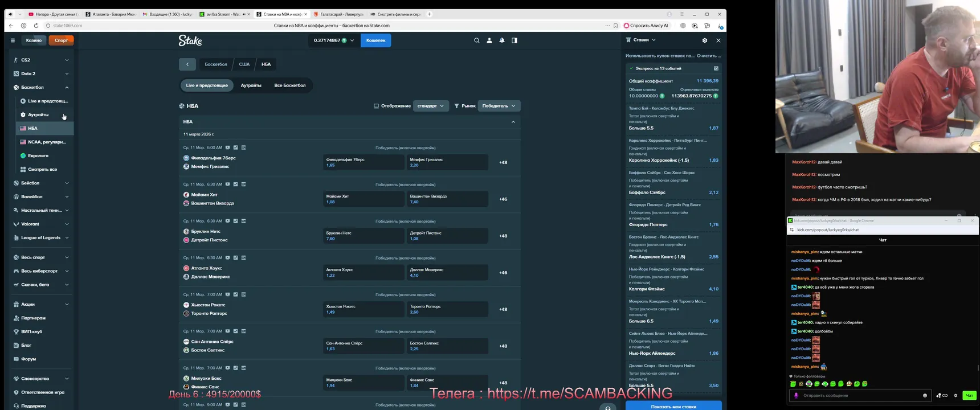This screenshot has width=980, height=410.
Task: Open the balance currency dropdown
Action: point(334,40)
